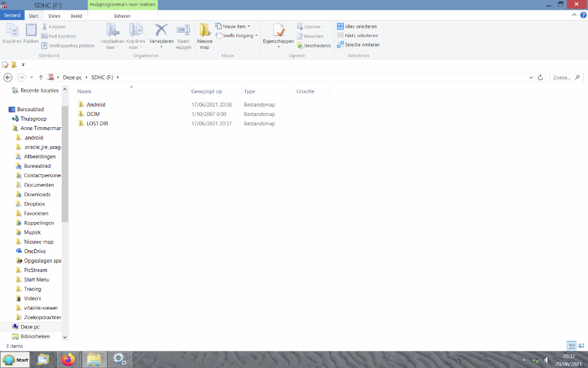Viewport: 588px width, 368px height.
Task: Switch to the Beeld ribbon tab
Action: click(76, 16)
